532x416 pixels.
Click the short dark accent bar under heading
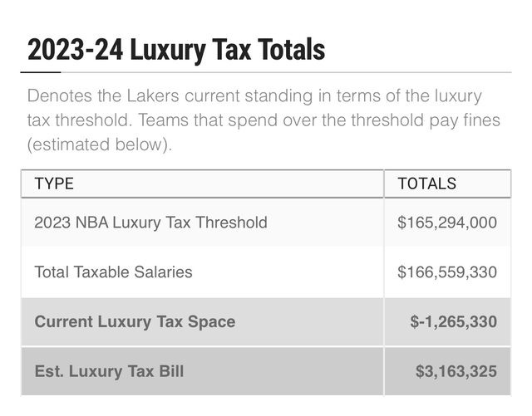[40, 74]
